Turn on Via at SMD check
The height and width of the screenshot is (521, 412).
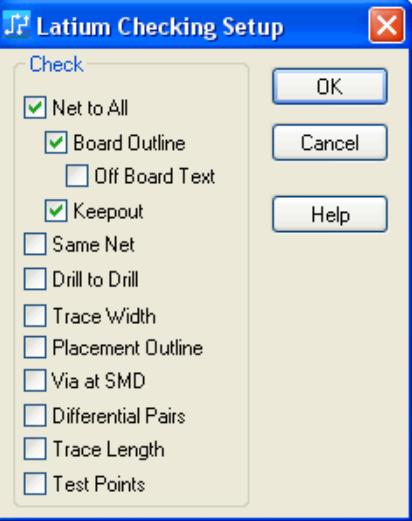point(35,380)
